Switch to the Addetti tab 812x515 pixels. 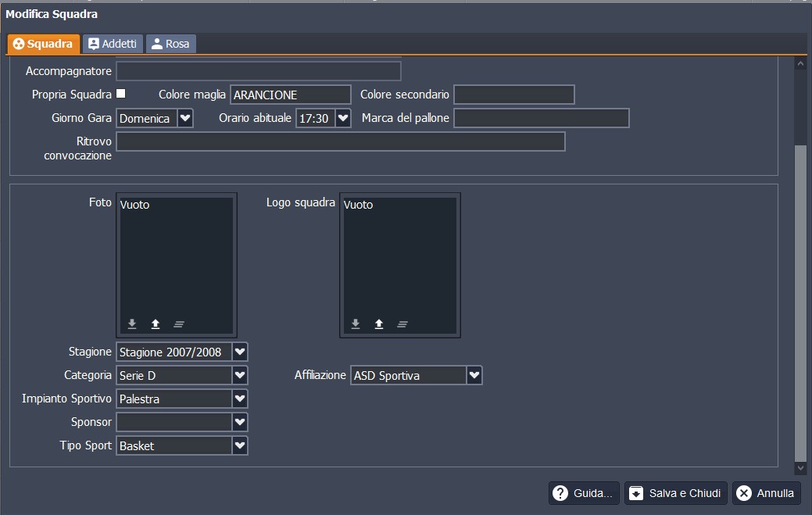[x=113, y=44]
